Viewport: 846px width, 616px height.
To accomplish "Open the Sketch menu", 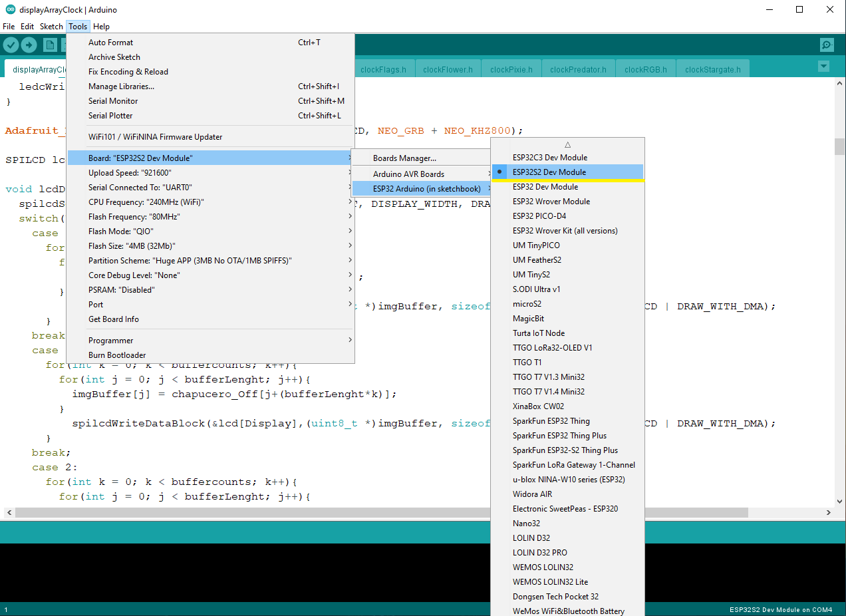I will coord(51,27).
